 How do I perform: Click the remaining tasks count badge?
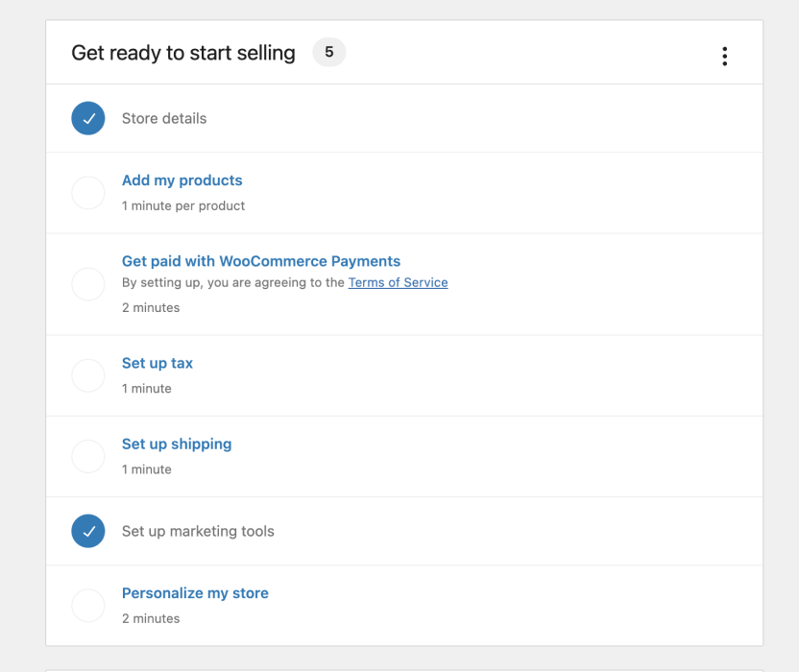328,52
